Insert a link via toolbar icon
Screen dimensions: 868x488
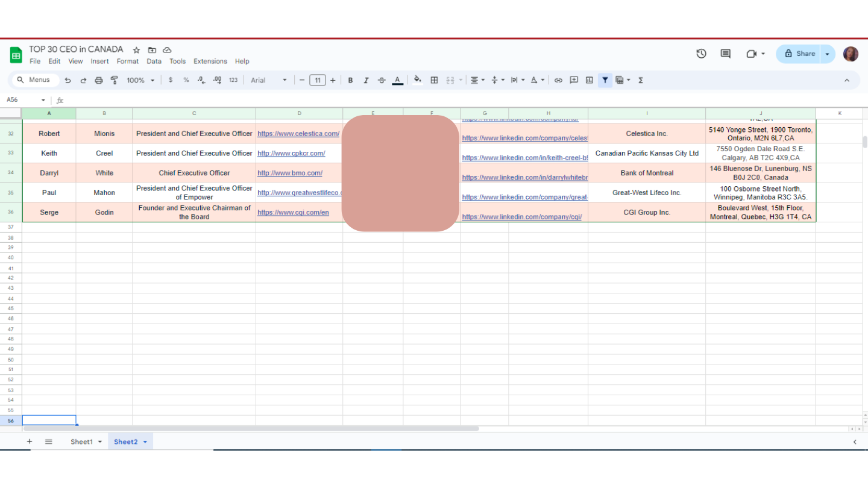point(558,80)
